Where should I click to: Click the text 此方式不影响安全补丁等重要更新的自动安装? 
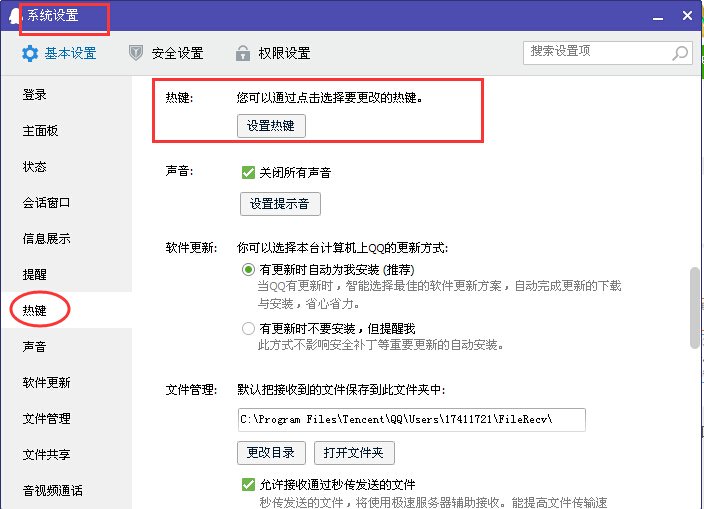(380, 345)
